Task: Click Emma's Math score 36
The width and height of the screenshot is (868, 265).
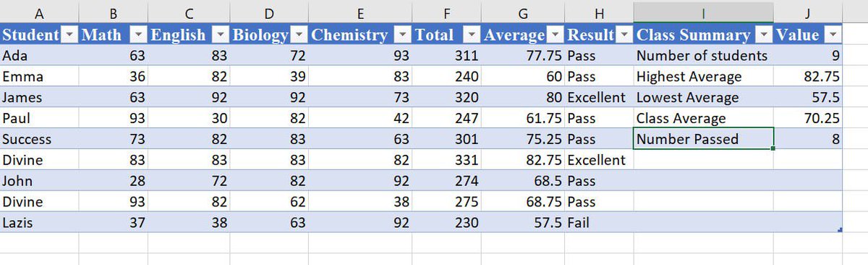Action: [113, 77]
